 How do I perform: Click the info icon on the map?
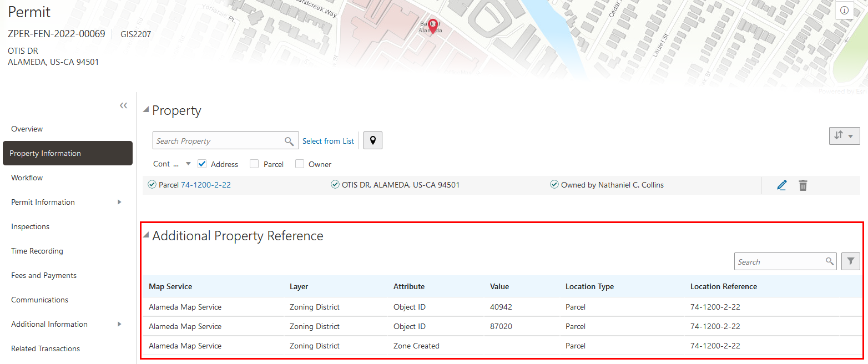[844, 11]
